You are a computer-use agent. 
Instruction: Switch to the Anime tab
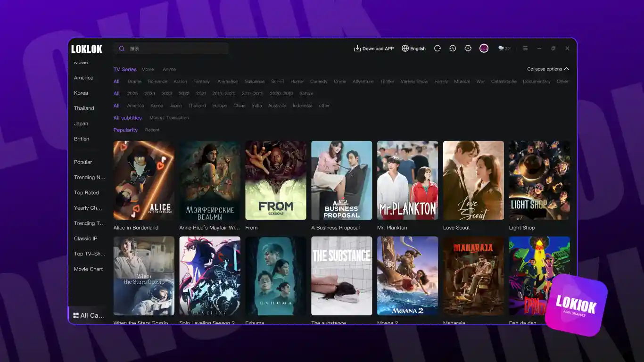169,69
